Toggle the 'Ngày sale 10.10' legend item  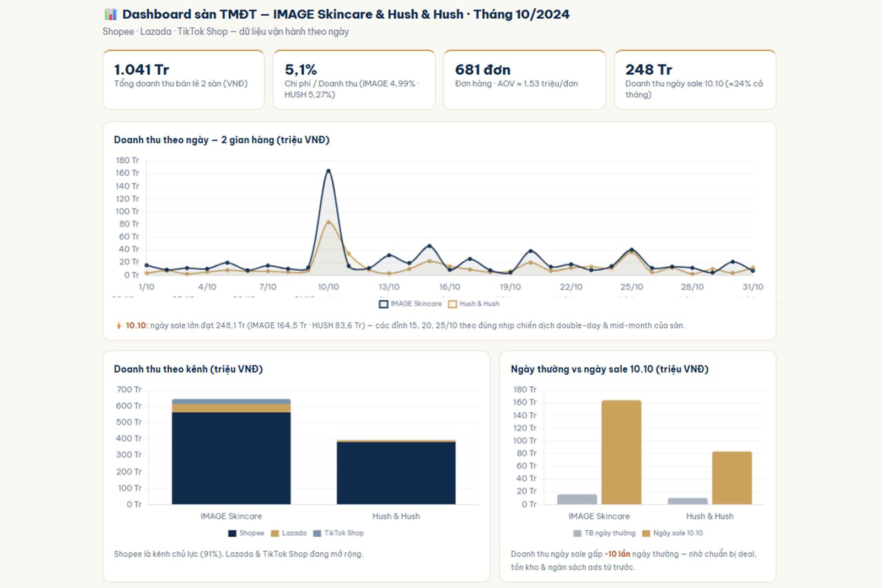pos(673,533)
